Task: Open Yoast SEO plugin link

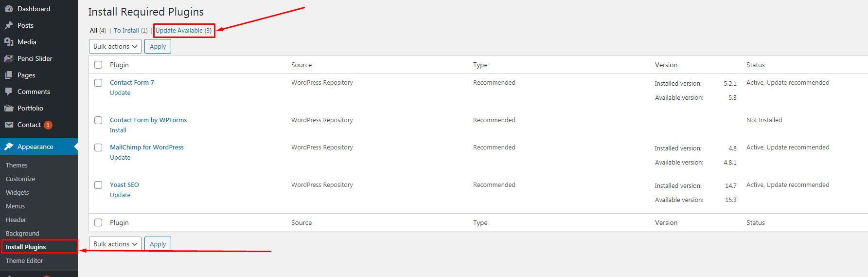Action: [x=124, y=185]
